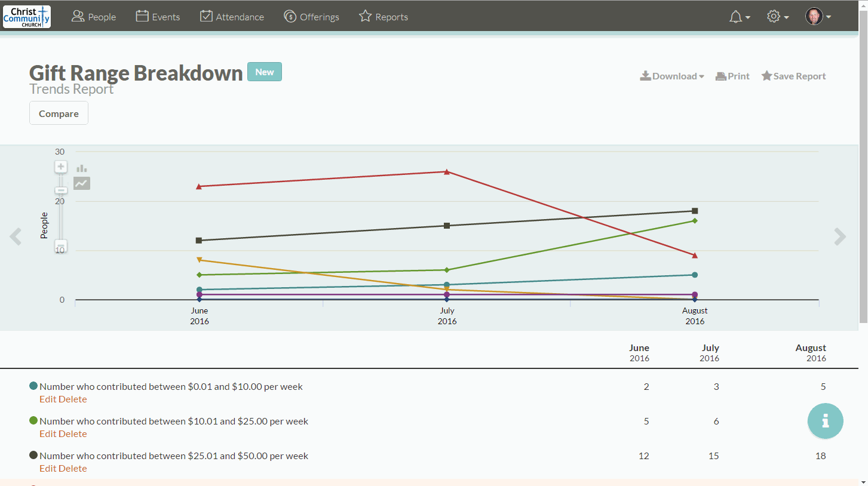Open the notifications bell menu
This screenshot has width=868, height=486.
740,17
